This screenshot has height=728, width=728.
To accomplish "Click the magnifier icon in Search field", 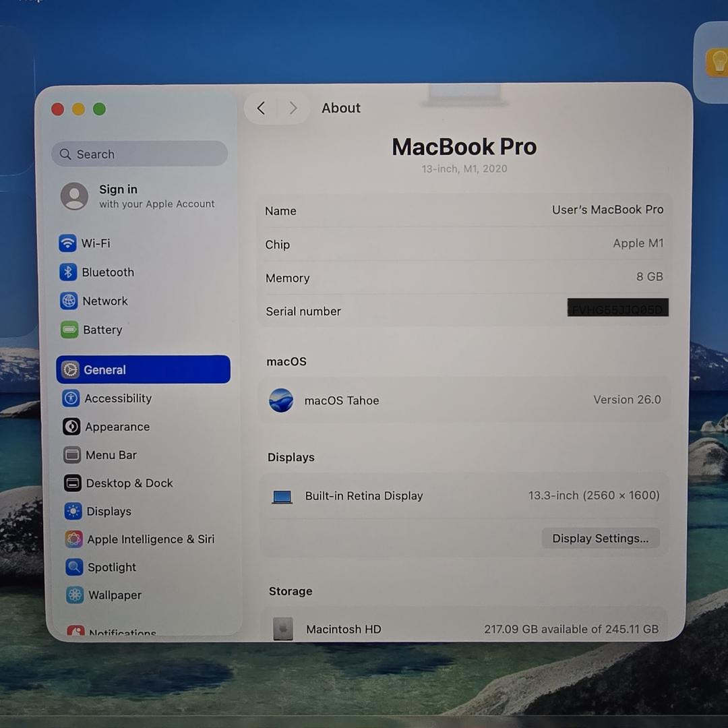I will click(65, 154).
